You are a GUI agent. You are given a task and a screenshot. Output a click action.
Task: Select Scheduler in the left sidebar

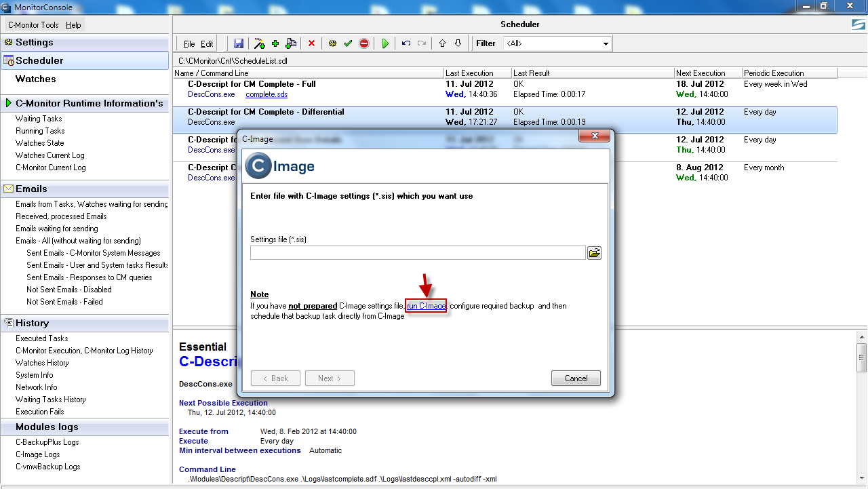click(85, 60)
